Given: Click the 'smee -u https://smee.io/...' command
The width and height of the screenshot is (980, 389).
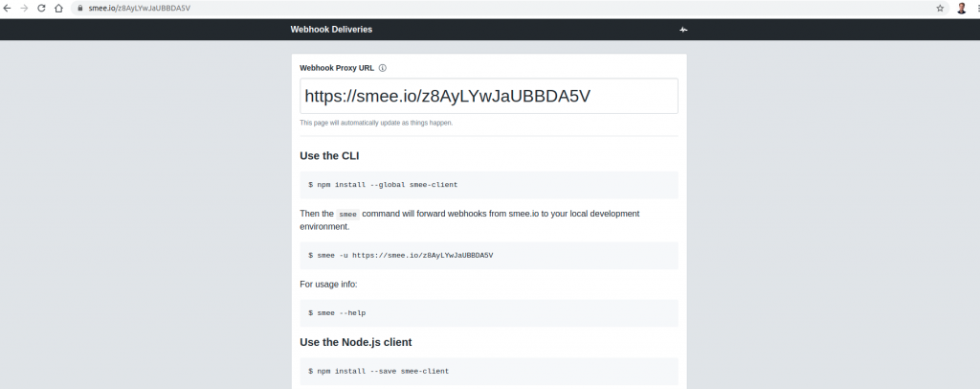Looking at the screenshot, I should click(x=489, y=255).
